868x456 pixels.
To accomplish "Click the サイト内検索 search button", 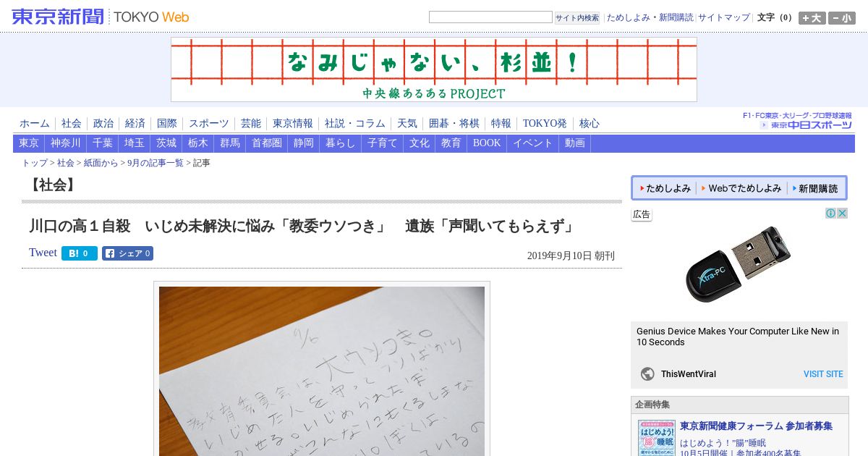I will (577, 17).
